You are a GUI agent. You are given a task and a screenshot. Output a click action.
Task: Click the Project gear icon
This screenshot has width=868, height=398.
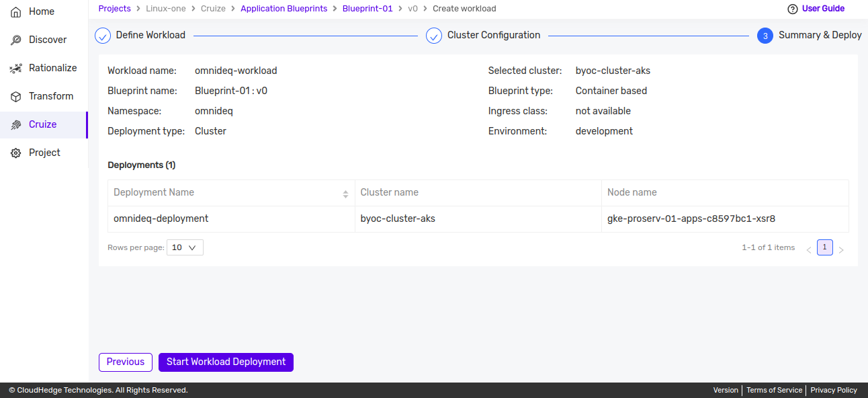tap(16, 153)
